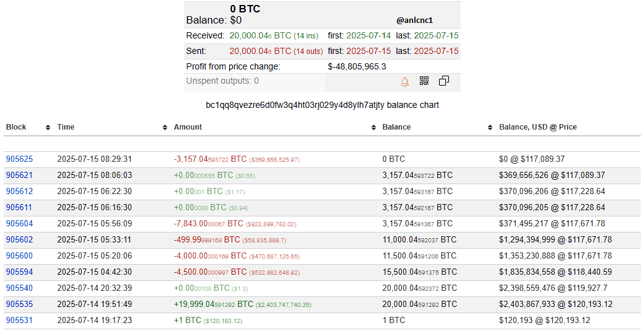This screenshot has height=333, width=644.
Task: Navigate to block 905540
Action: (x=19, y=288)
